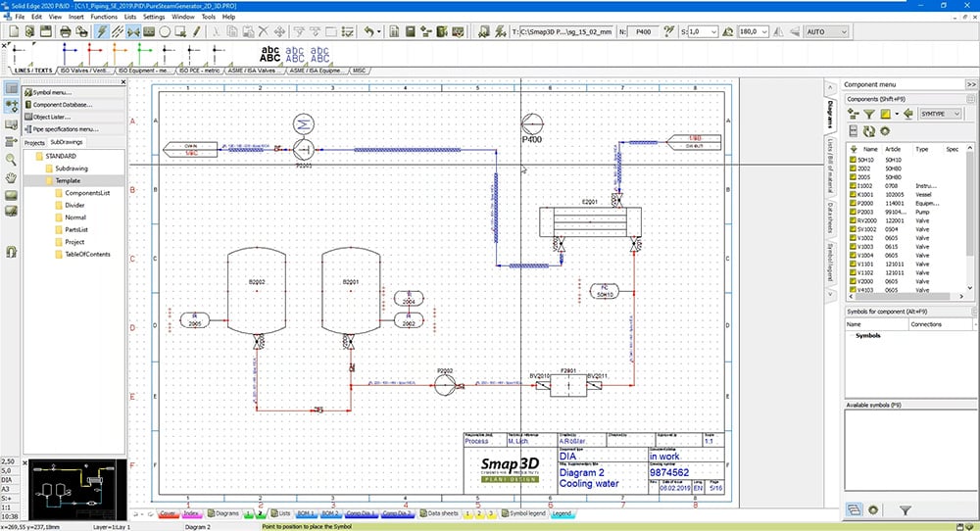Viewport: 980px width, 531px height.
Task: Open the scale S: 1,0 dropdown
Action: [x=713, y=31]
